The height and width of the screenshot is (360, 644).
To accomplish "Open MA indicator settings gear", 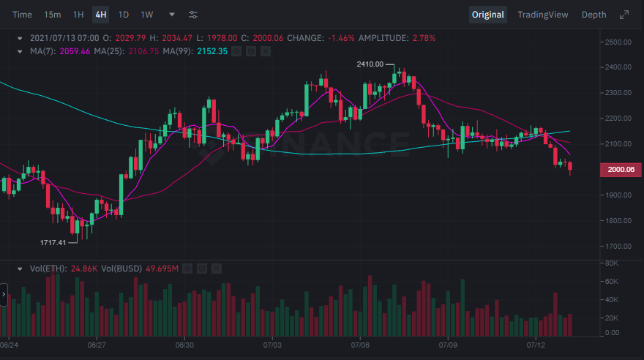I will 250,51.
